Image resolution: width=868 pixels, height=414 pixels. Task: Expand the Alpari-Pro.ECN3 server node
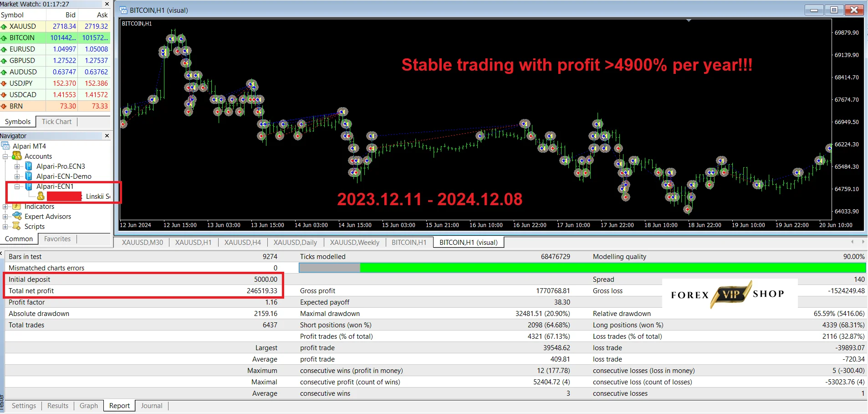(17, 166)
